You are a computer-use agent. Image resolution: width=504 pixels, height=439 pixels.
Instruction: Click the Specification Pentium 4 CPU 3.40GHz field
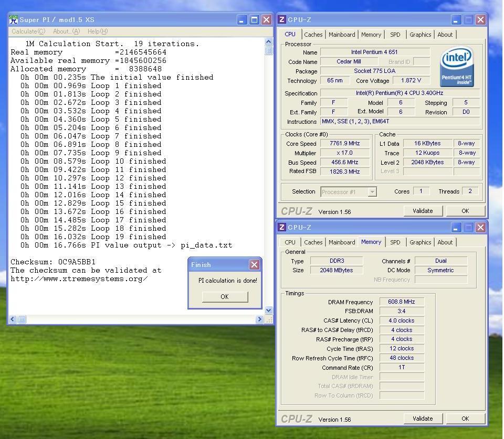(x=400, y=93)
